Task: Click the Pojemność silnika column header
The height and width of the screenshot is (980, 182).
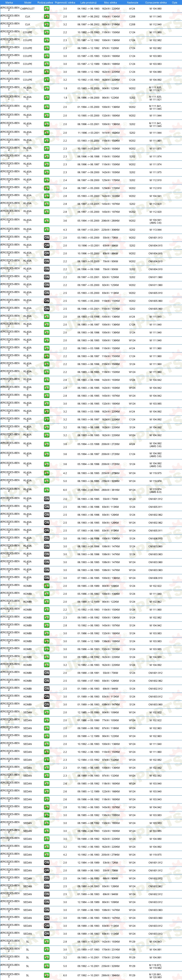Action: [65, 2]
